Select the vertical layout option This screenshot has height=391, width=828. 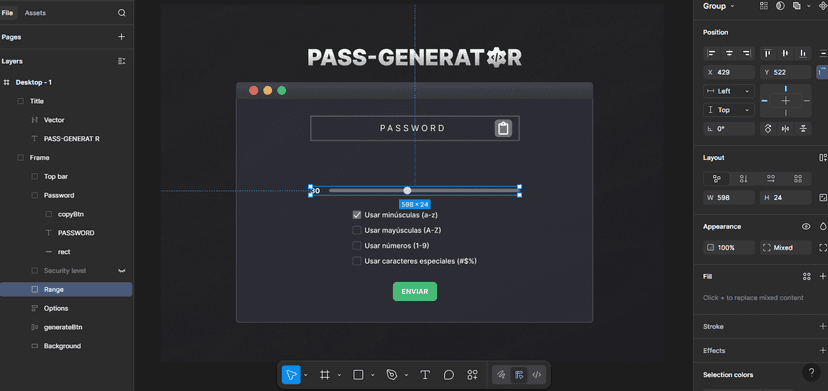coord(744,179)
